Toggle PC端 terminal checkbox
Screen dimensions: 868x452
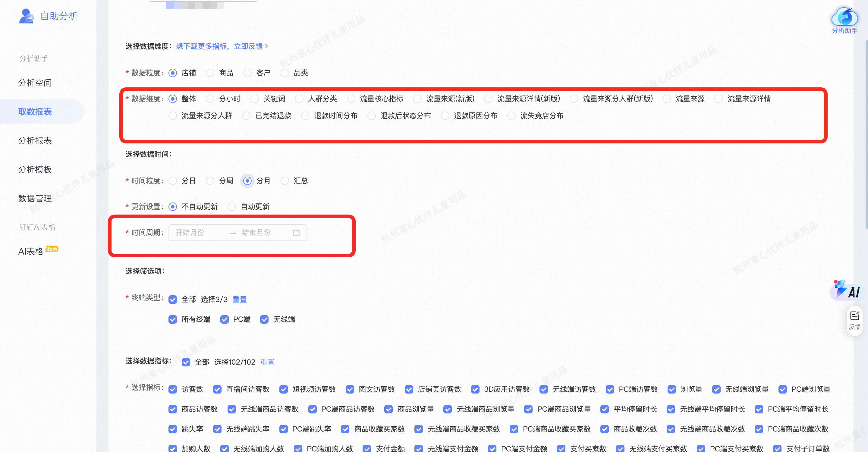225,320
